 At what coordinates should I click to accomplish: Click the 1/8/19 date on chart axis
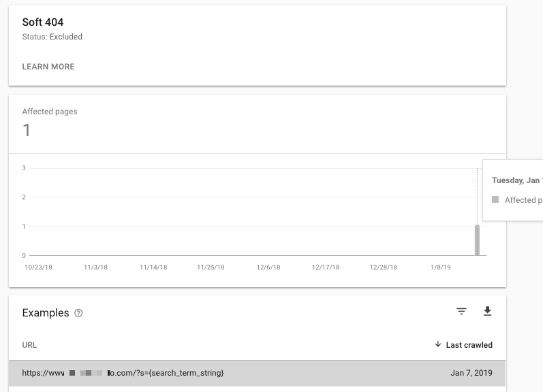(x=441, y=267)
